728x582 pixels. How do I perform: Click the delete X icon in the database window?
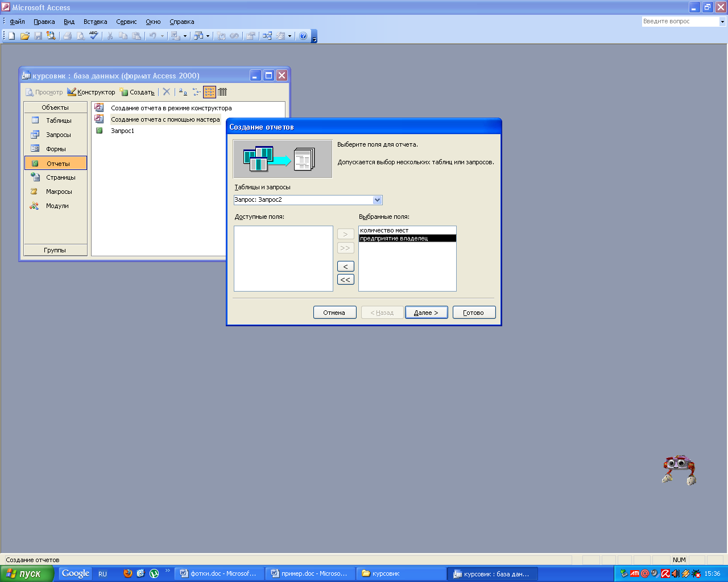(167, 92)
